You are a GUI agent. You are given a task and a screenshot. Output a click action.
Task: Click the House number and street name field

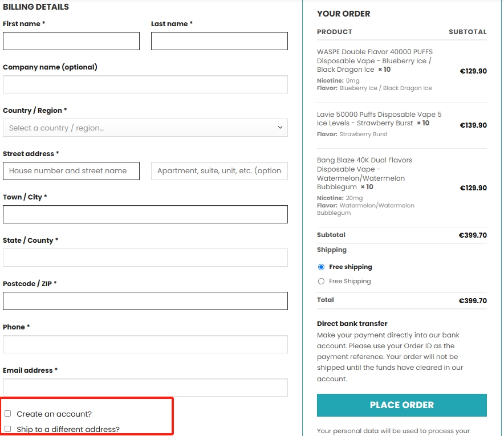[71, 171]
